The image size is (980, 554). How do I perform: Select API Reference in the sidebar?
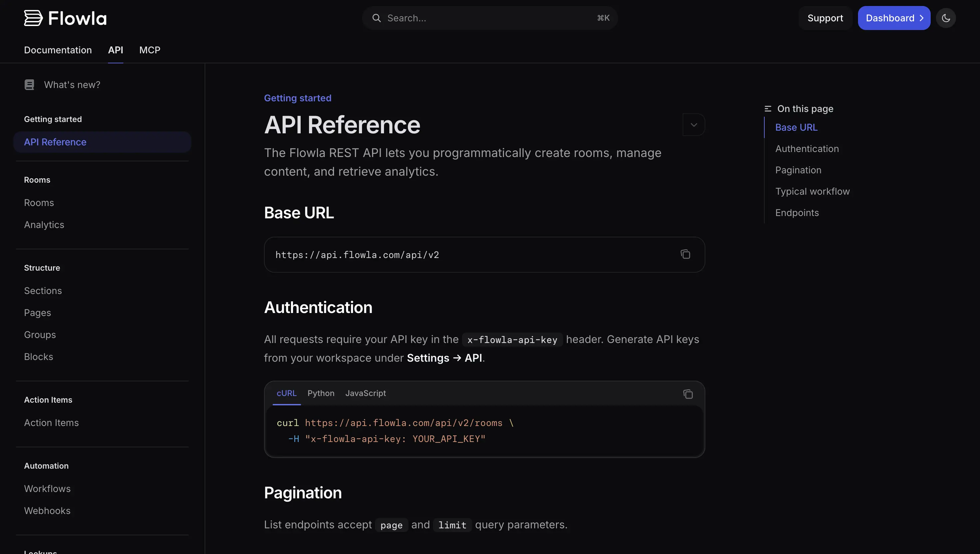click(102, 142)
